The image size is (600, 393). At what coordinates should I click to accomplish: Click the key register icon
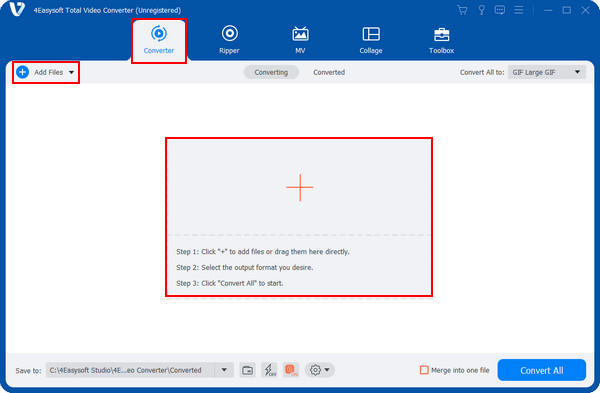pyautogui.click(x=481, y=10)
